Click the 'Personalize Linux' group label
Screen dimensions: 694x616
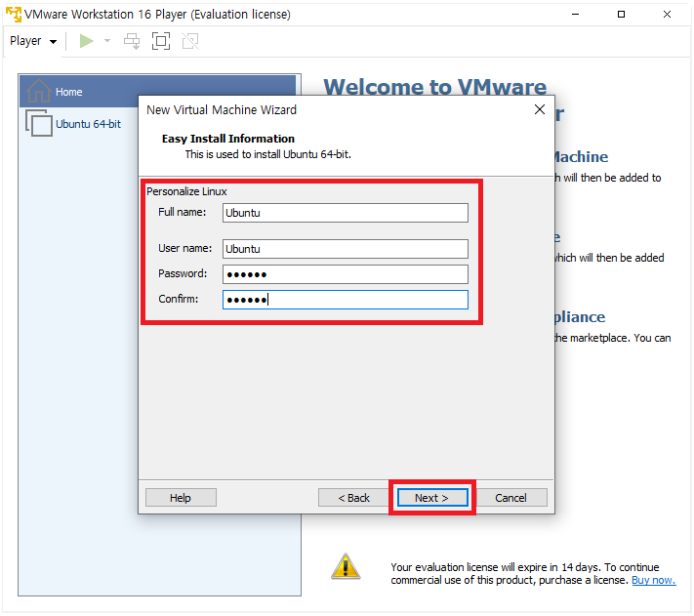(186, 191)
